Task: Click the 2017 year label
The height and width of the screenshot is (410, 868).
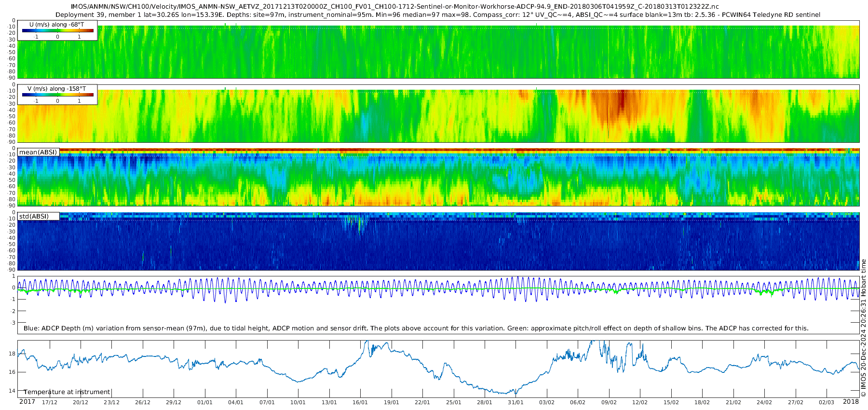Action: tap(27, 402)
